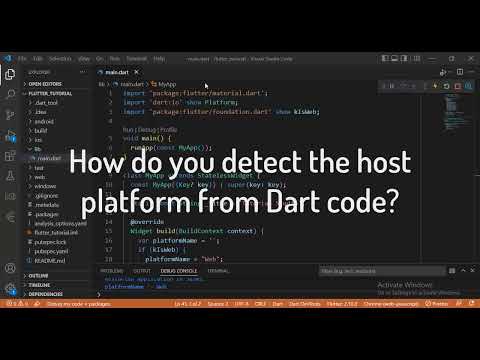Focus the debug console filter input
Screen dimensions: 480x360
coord(382,271)
